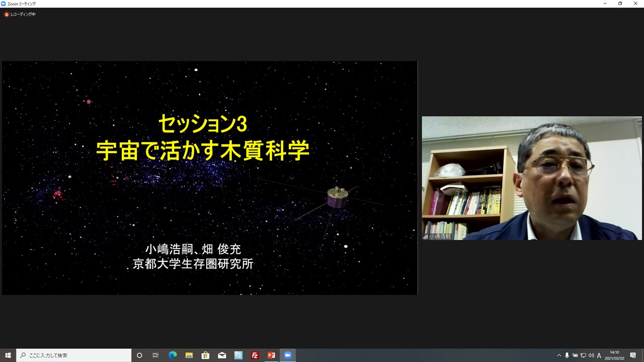This screenshot has width=644, height=362.
Task: Minimize the Zoom meeting window
Action: click(605, 4)
